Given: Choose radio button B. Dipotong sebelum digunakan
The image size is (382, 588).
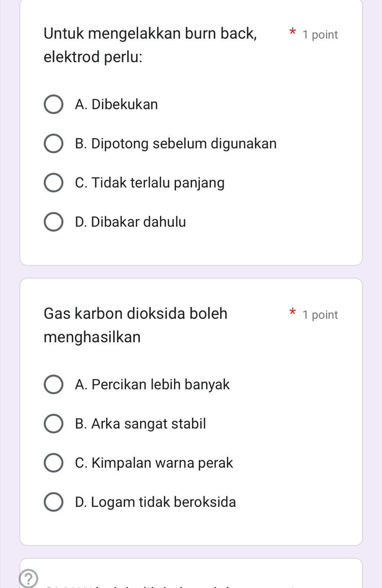Looking at the screenshot, I should click(x=53, y=144).
